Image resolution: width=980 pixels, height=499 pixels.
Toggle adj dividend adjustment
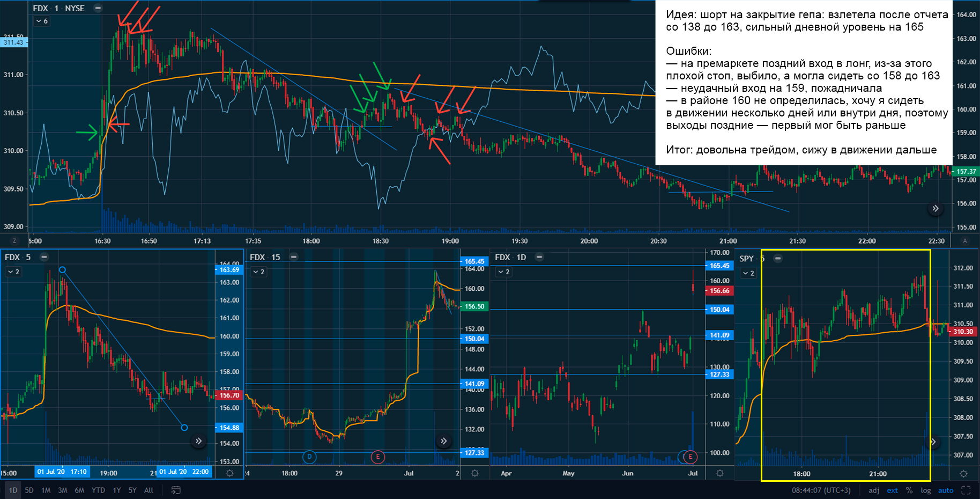874,490
